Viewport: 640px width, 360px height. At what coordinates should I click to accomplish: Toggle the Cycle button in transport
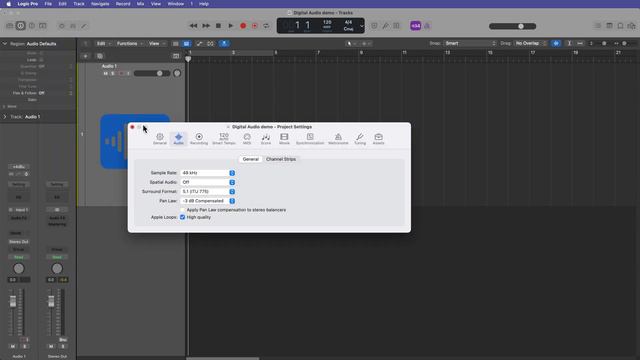266,26
